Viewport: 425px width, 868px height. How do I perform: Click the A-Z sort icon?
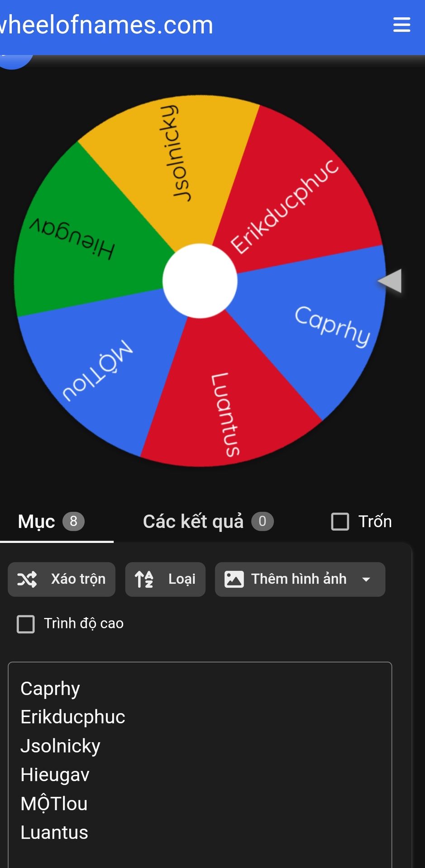point(144,579)
